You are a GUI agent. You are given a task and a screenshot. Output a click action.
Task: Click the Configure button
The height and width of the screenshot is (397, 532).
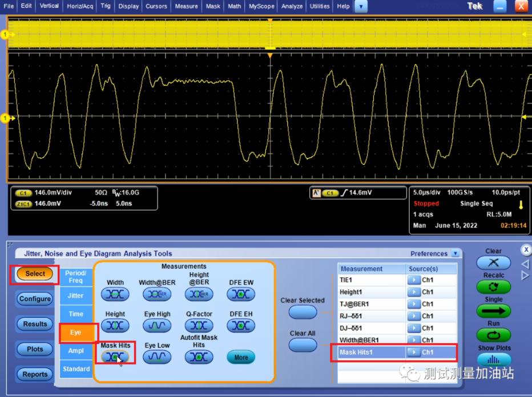[x=35, y=299]
